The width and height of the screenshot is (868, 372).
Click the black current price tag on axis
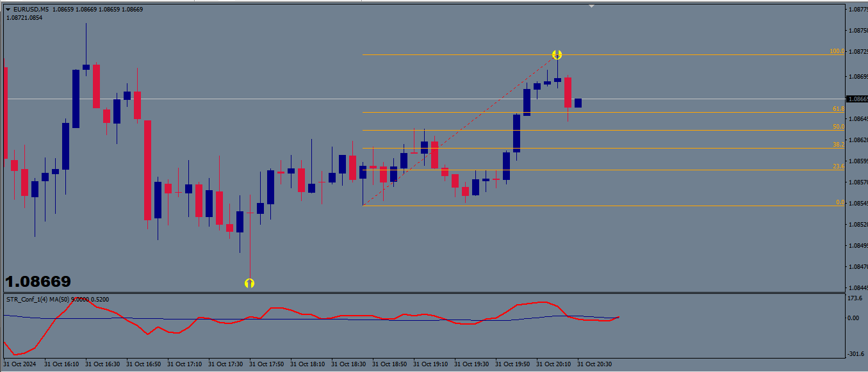856,99
